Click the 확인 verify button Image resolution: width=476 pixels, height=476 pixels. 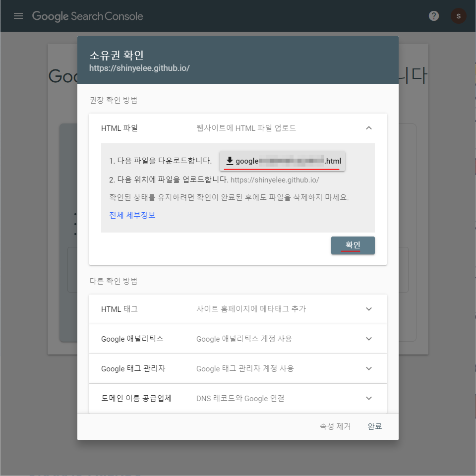pos(353,245)
